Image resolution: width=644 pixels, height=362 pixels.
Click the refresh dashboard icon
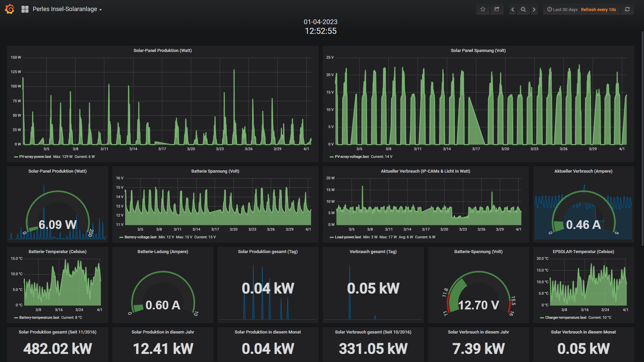tap(627, 9)
